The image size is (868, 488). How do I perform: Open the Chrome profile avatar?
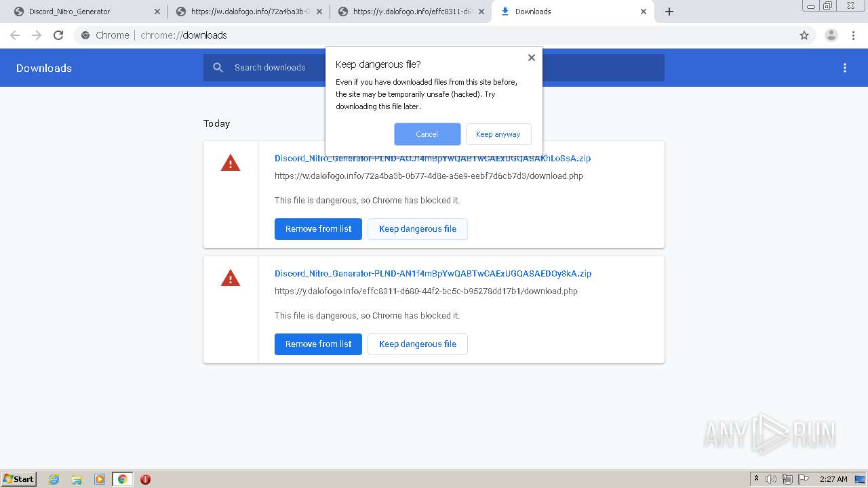tap(831, 35)
